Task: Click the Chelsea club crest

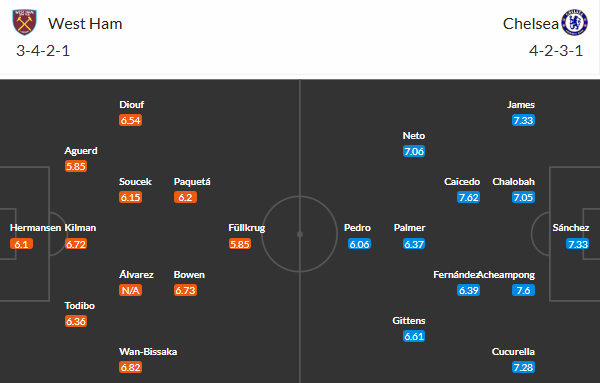Action: (x=574, y=23)
